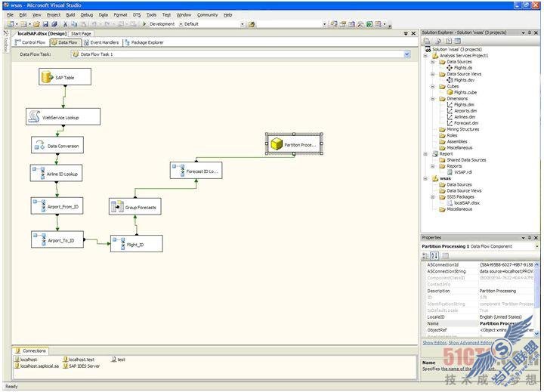Click the Alphabetical sort icon in Properties
Image resolution: width=544 pixels, height=392 pixels.
(x=434, y=255)
